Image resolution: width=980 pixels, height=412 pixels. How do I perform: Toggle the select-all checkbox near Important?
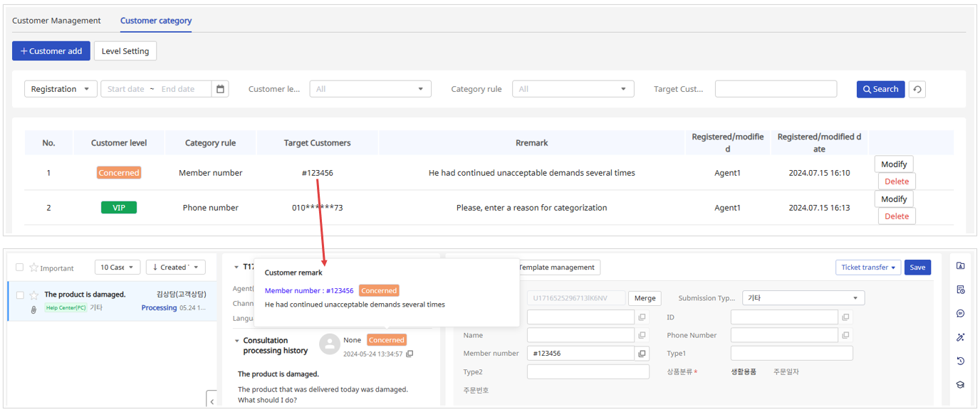point(20,268)
